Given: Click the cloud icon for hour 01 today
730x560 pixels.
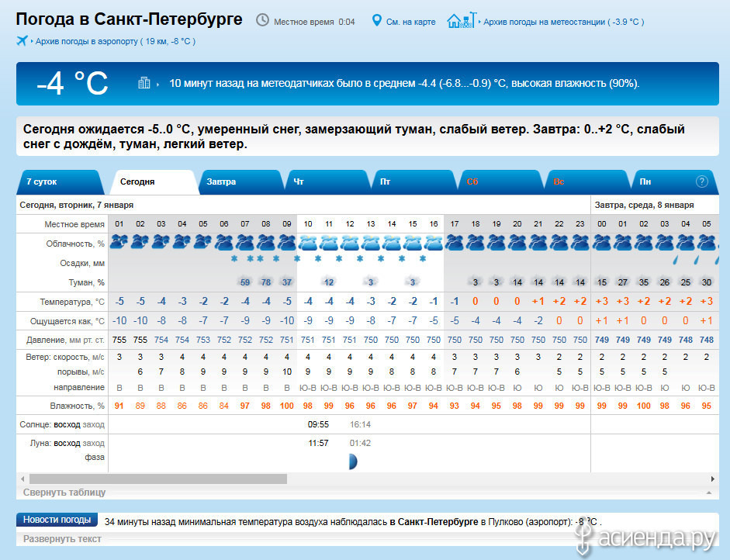Looking at the screenshot, I should [119, 243].
